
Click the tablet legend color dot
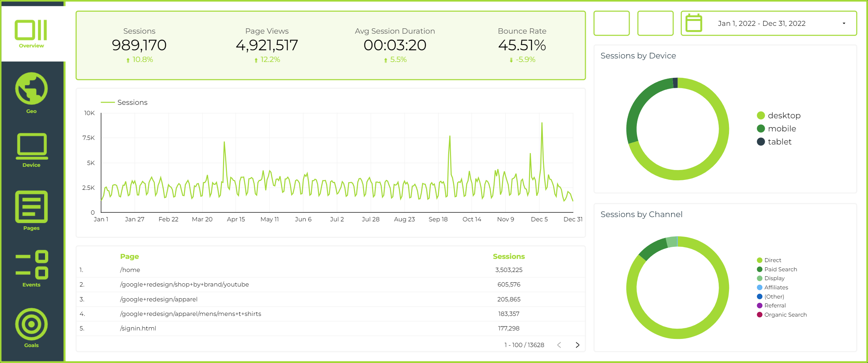pyautogui.click(x=761, y=142)
